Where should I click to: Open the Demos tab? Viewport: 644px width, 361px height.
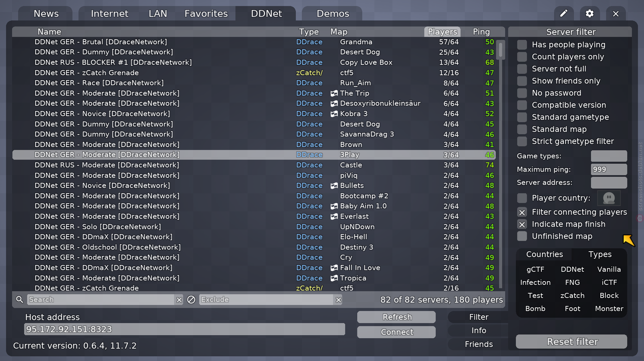coord(333,13)
